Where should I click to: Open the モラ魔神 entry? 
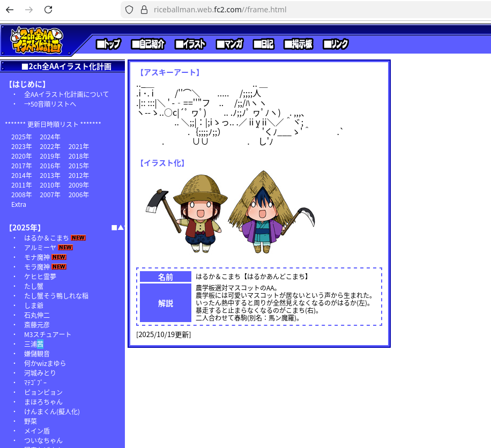click(37, 267)
